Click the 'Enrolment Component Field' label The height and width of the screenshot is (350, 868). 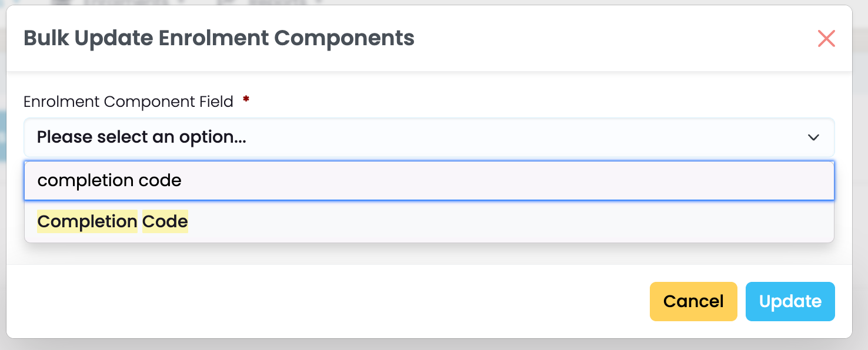[128, 102]
